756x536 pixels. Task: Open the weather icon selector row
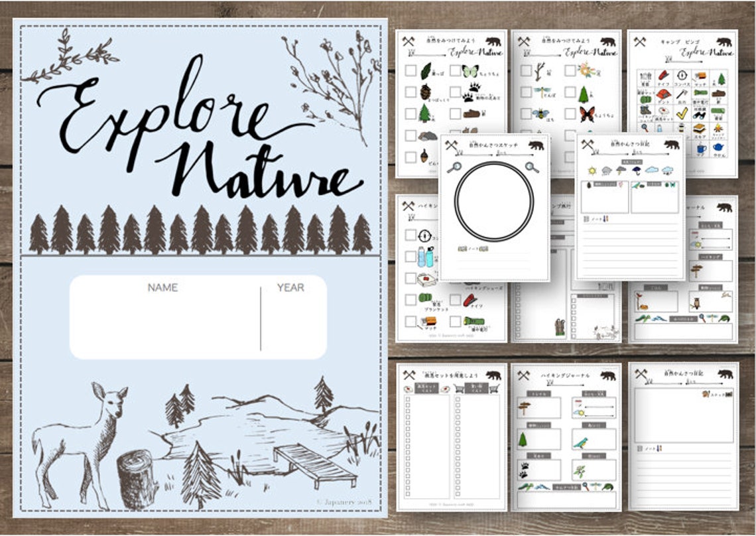[630, 170]
